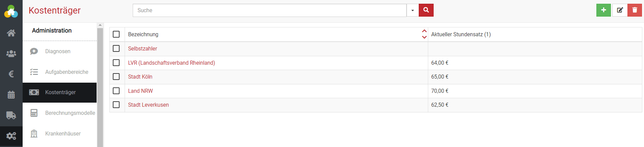
Task: Tick the checkbox for Stadt Köln
Action: pos(116,77)
